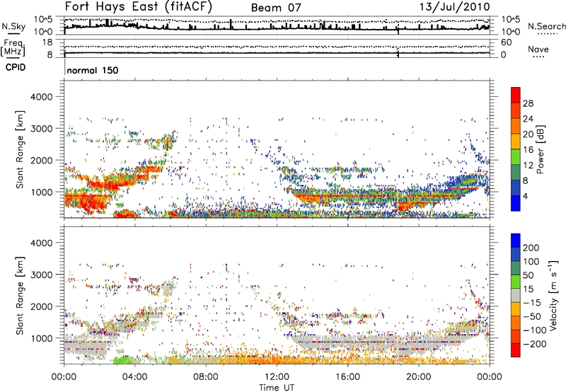This screenshot has height=392, width=566.
Task: Pick the bright blue bottom segment of Power colorbar
Action: pyautogui.click(x=516, y=204)
